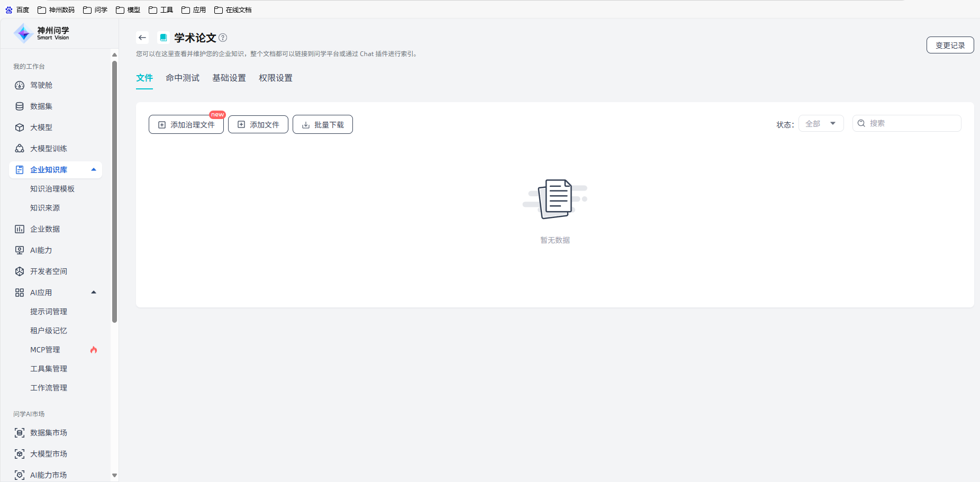Switch to the 权限设置 tab
Viewport: 980px width, 482px height.
point(276,78)
